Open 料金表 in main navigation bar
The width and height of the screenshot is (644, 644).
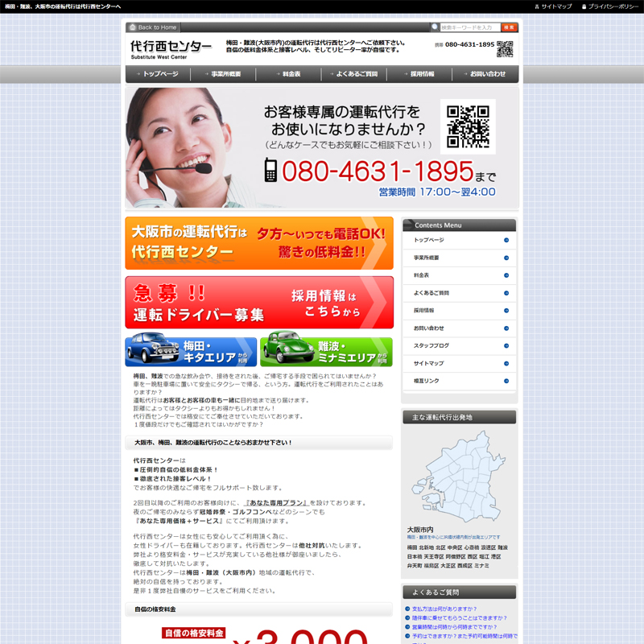click(288, 74)
